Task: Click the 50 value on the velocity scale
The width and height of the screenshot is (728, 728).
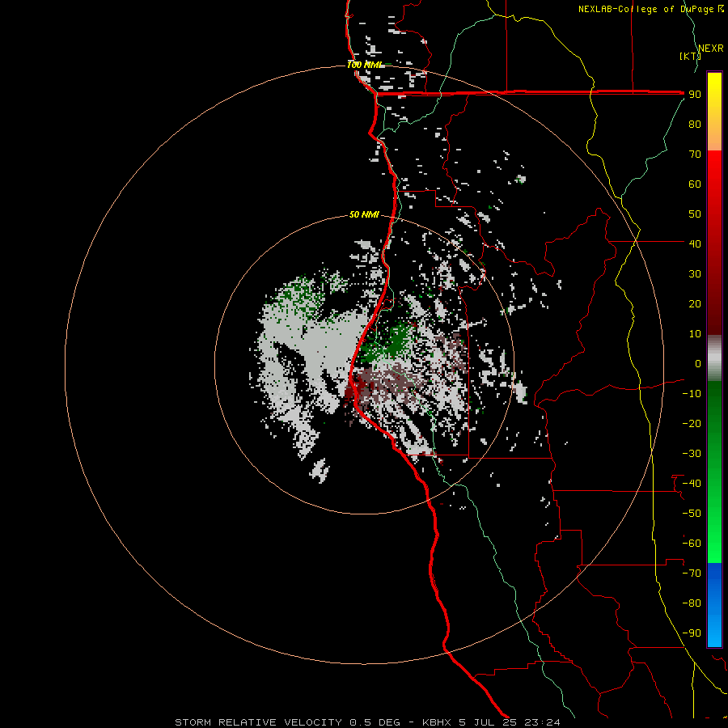Action: [695, 214]
